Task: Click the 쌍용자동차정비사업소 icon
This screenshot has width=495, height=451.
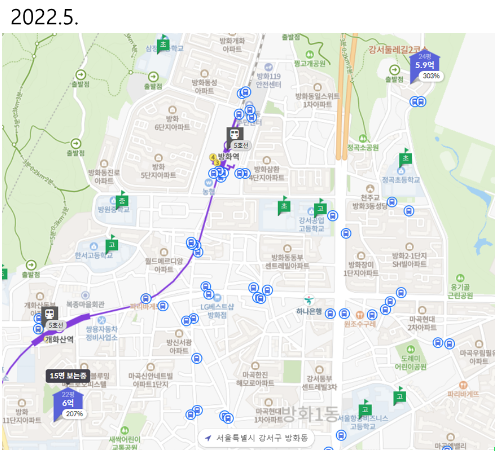Action: (102, 320)
